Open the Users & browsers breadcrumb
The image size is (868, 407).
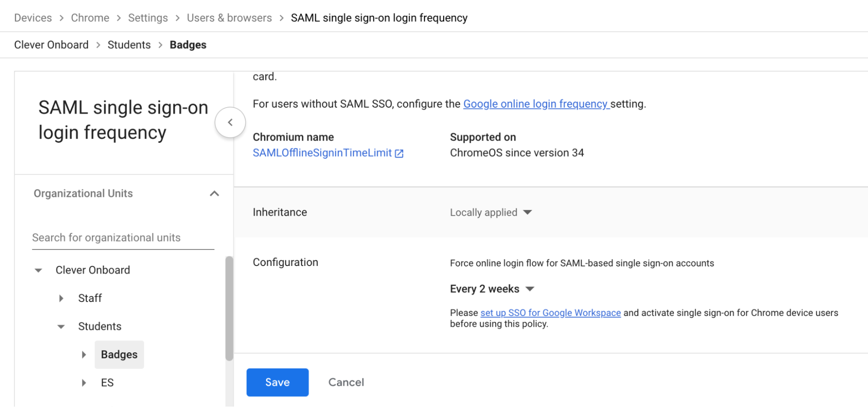(229, 17)
